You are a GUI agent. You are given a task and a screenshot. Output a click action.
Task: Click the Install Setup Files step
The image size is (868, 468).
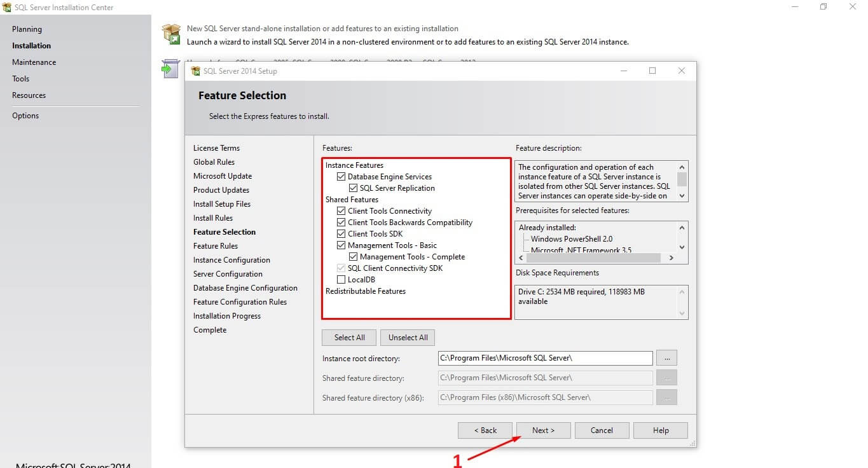(x=222, y=204)
